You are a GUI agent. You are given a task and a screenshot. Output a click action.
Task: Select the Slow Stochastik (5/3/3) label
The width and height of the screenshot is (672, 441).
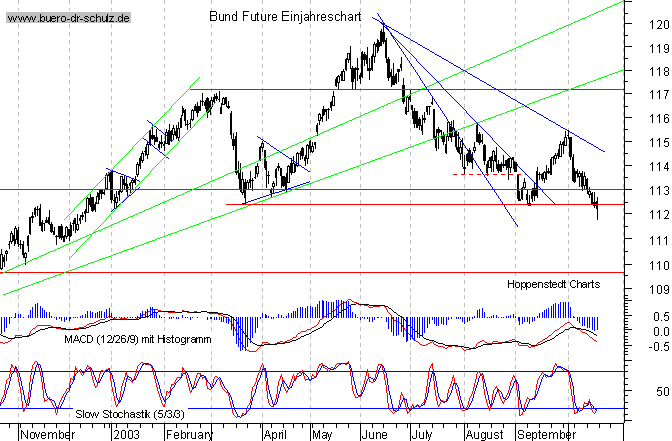(128, 412)
